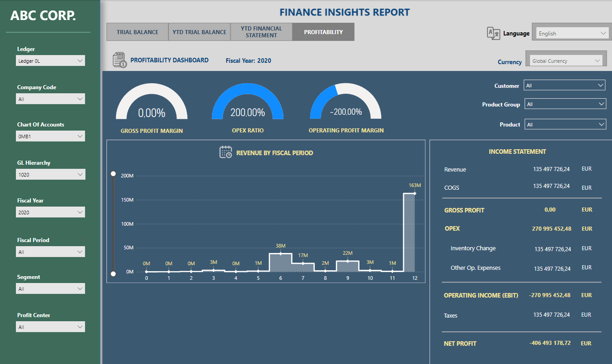Click the COGS row label

click(452, 187)
